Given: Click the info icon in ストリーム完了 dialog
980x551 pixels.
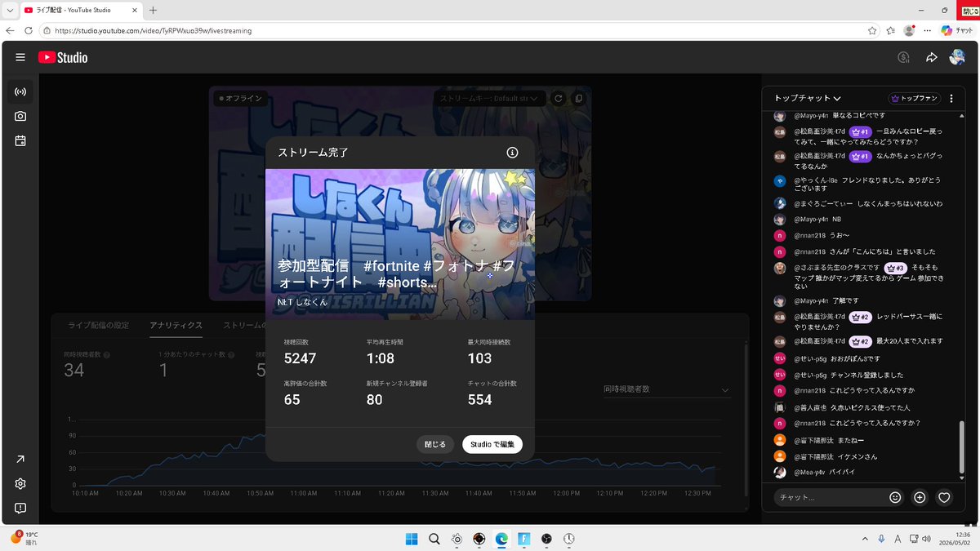Looking at the screenshot, I should pyautogui.click(x=512, y=153).
